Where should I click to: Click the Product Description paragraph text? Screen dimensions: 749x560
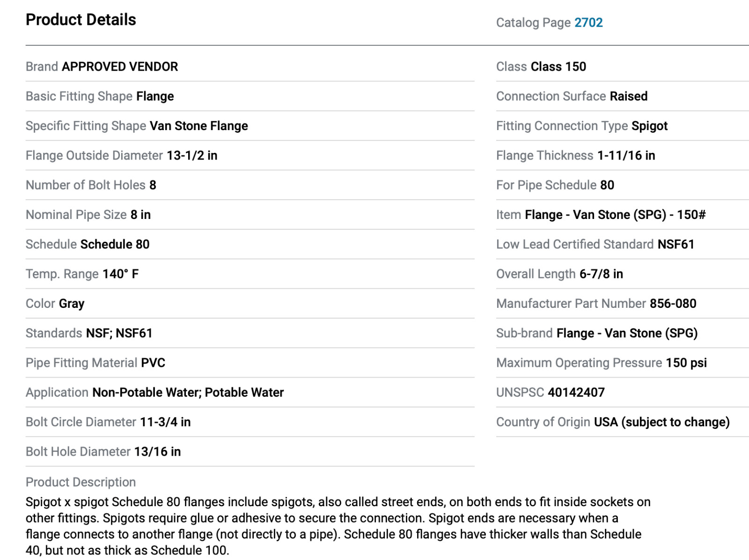pos(338,526)
